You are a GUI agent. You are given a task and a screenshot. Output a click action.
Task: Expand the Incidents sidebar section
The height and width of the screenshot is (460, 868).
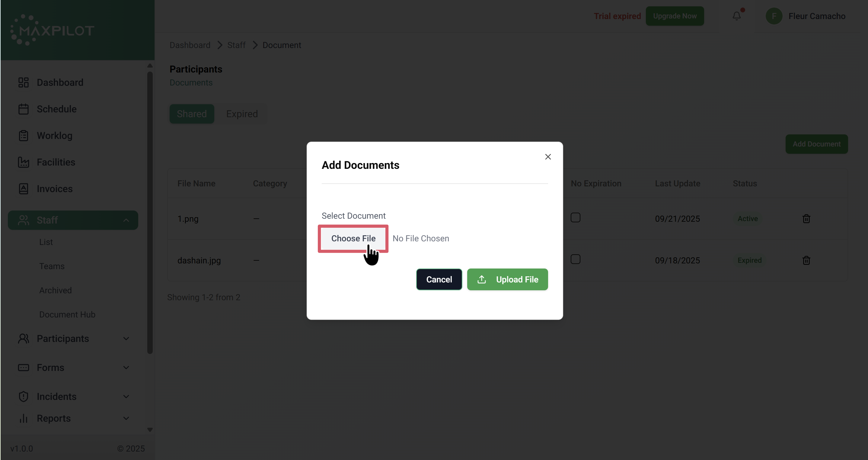click(x=126, y=397)
